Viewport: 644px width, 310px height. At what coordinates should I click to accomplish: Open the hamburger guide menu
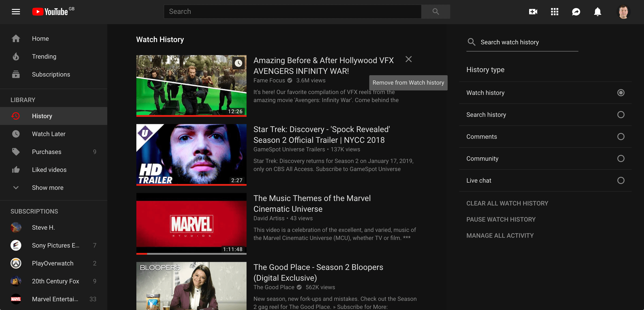tap(16, 11)
